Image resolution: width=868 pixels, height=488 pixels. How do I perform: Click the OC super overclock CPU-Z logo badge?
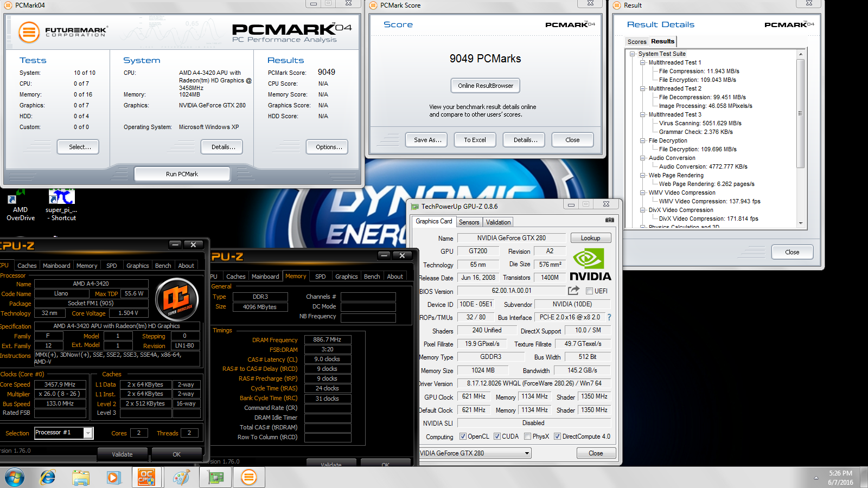click(x=177, y=299)
